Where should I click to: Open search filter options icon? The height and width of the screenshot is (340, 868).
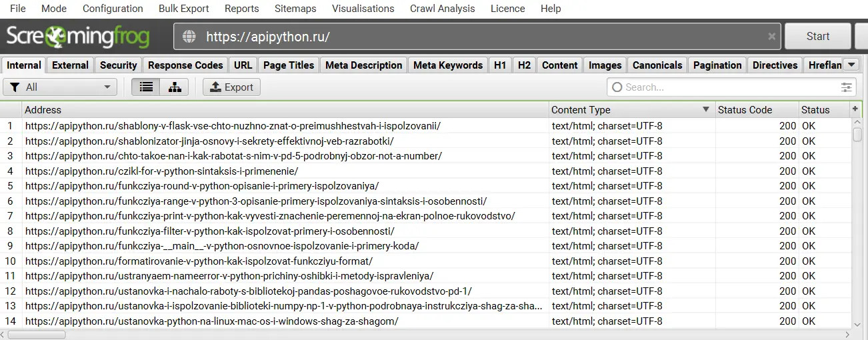[x=847, y=87]
